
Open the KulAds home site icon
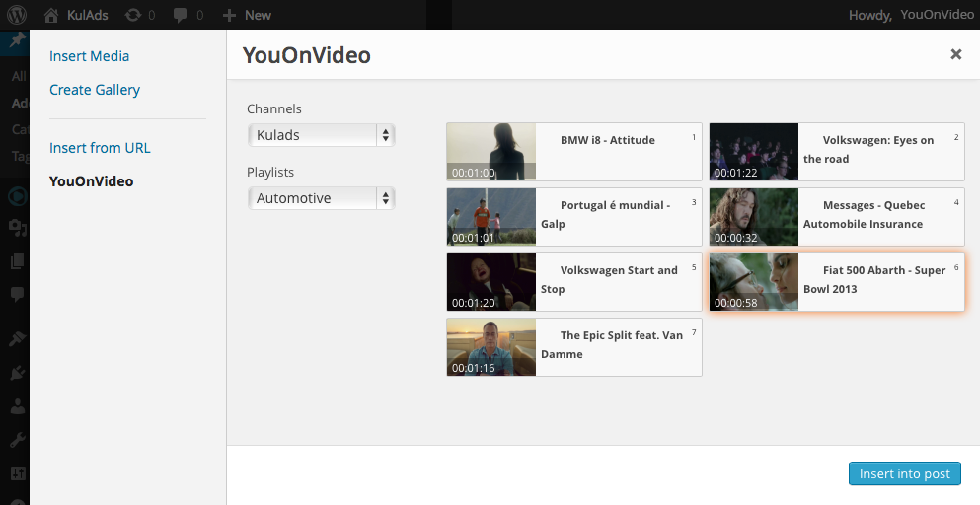click(52, 15)
